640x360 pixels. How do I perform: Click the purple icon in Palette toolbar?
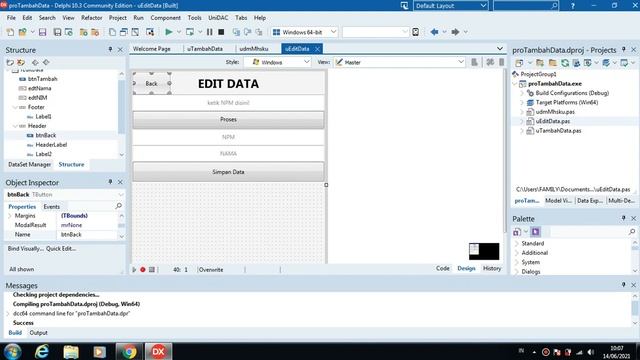click(x=536, y=231)
